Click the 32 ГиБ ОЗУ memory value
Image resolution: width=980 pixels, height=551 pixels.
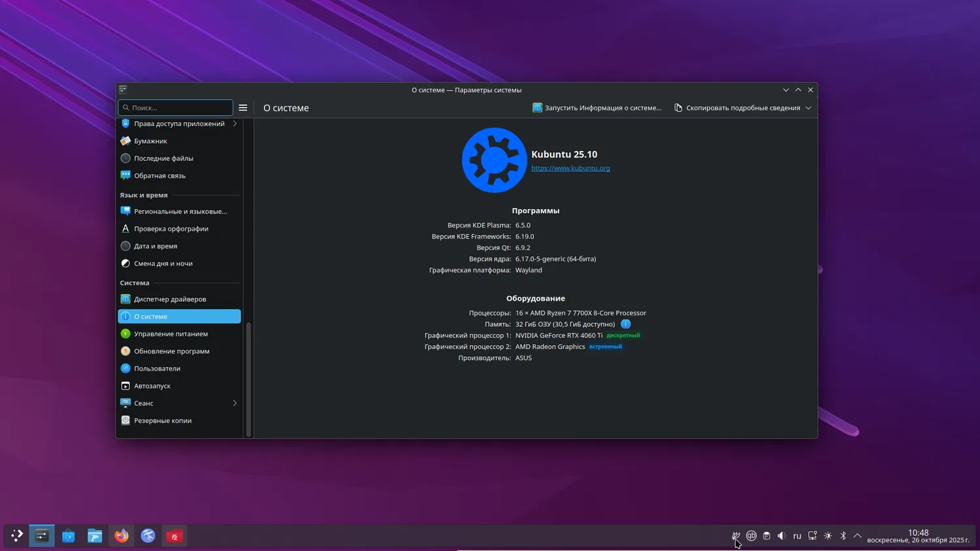tap(565, 324)
